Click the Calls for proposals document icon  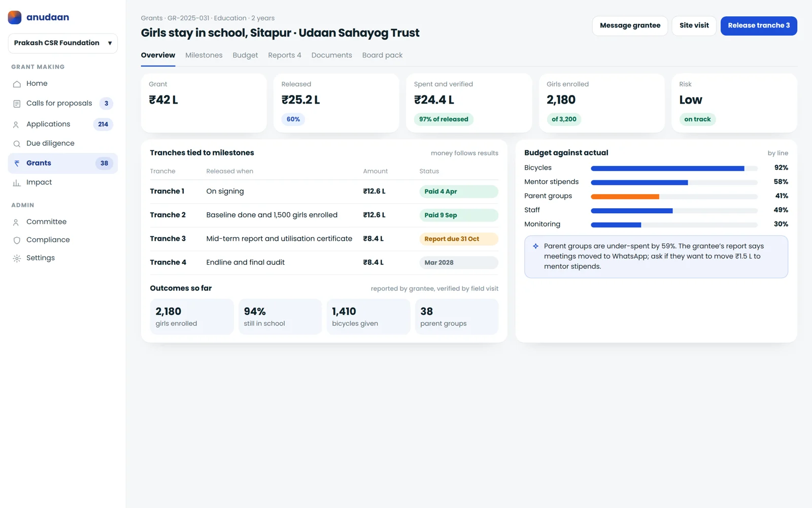tap(17, 104)
